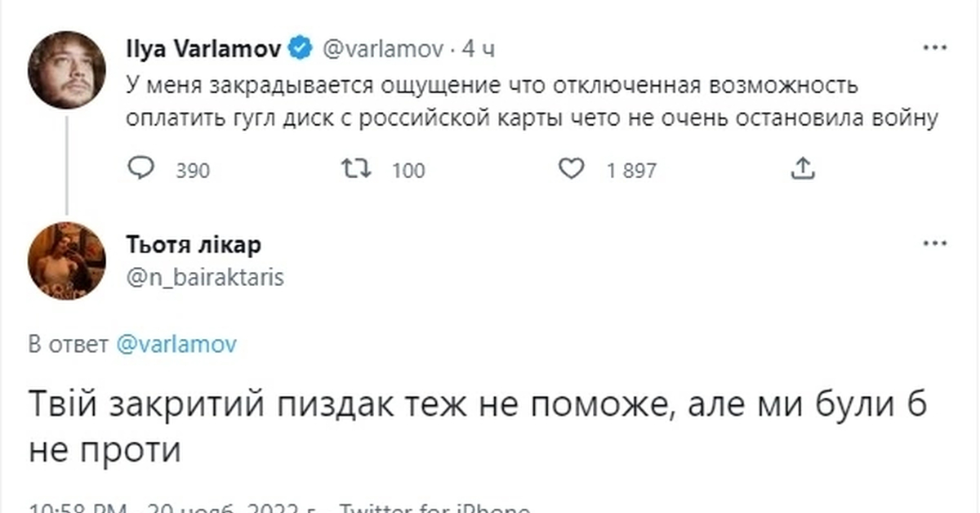The height and width of the screenshot is (513, 980).
Task: Like Varlamov's tweet via heart icon
Action: (572, 168)
